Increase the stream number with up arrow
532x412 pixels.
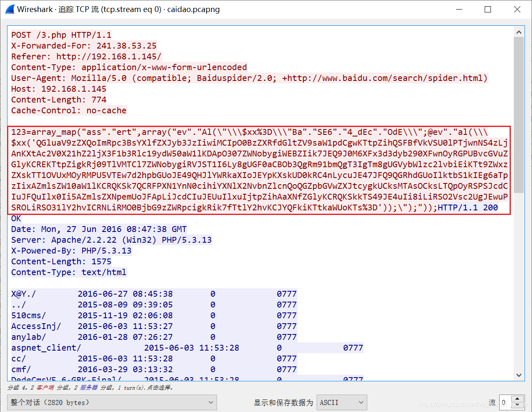click(517, 399)
